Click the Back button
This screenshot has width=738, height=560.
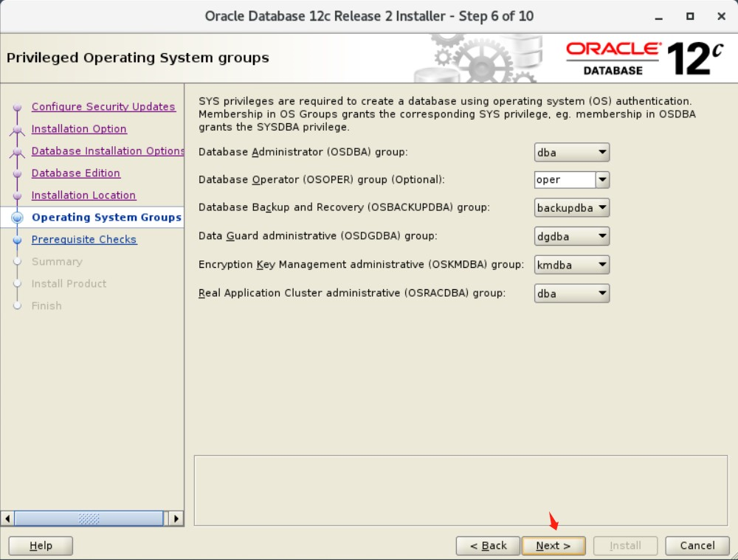[x=488, y=546]
